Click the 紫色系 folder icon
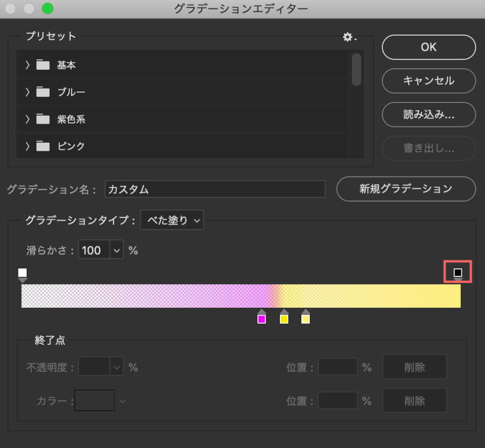485x448 pixels. pyautogui.click(x=43, y=119)
